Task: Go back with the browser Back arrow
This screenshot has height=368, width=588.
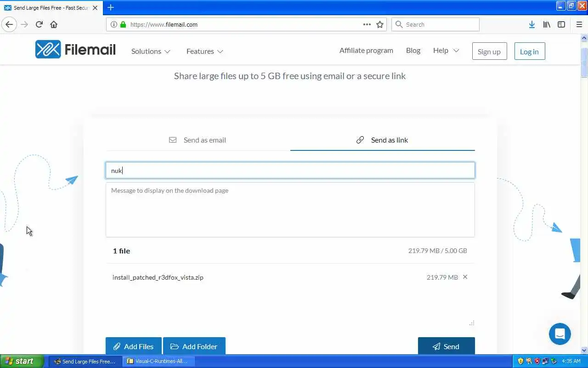Action: 9,24
